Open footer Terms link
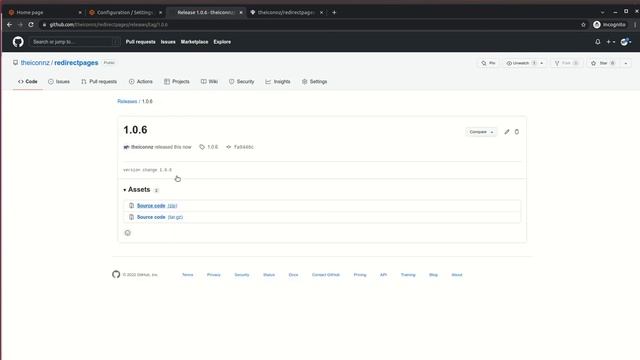The width and height of the screenshot is (640, 360). (x=187, y=275)
